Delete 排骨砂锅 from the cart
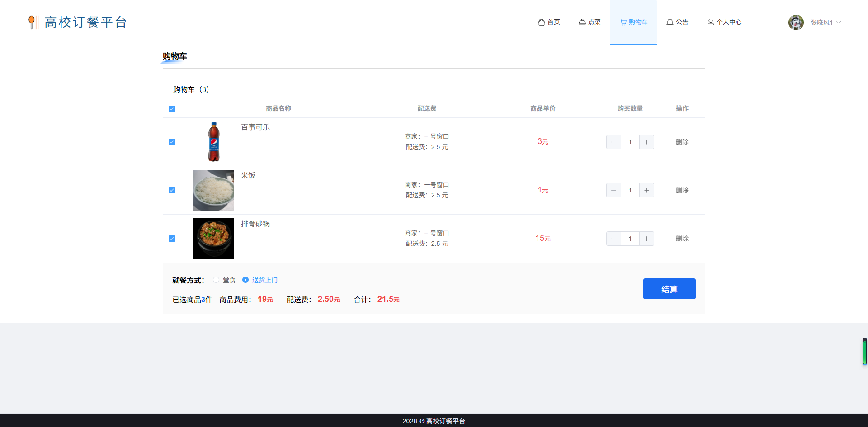Image resolution: width=868 pixels, height=427 pixels. [x=682, y=239]
